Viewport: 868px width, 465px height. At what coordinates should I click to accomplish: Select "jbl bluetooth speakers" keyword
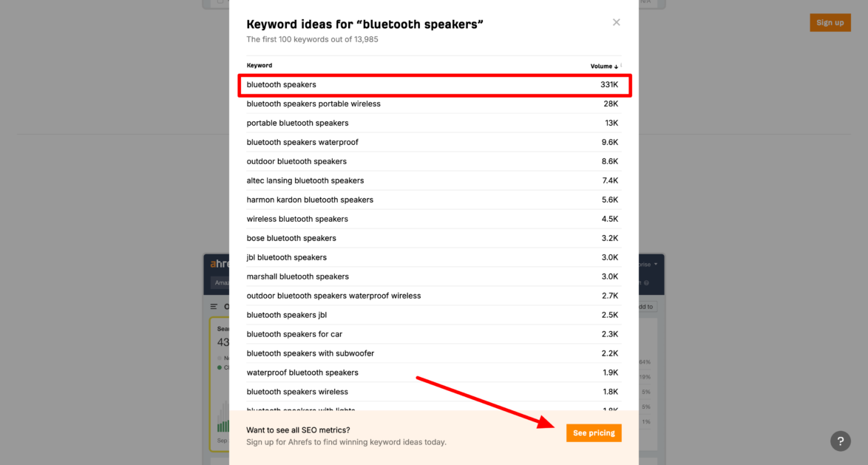(x=286, y=257)
